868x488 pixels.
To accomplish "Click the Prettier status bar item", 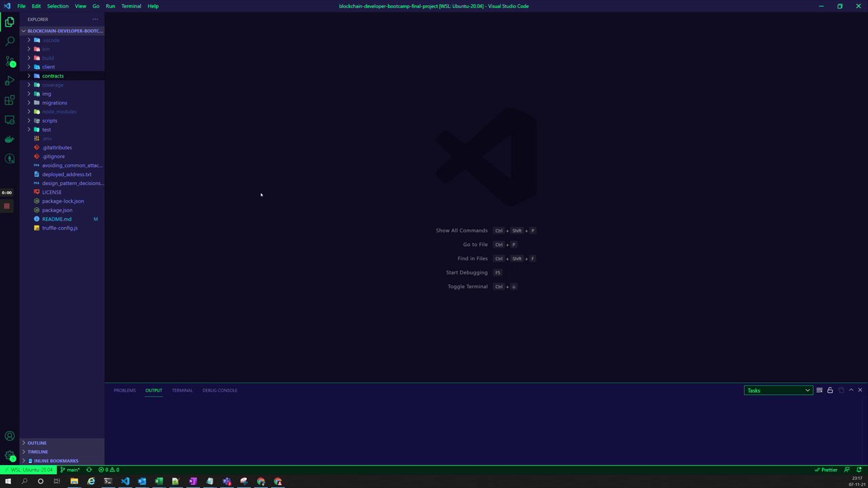I will coord(826,470).
